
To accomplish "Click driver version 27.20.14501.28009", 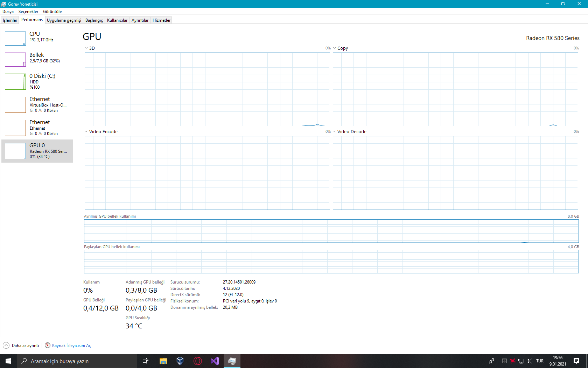I will 239,282.
